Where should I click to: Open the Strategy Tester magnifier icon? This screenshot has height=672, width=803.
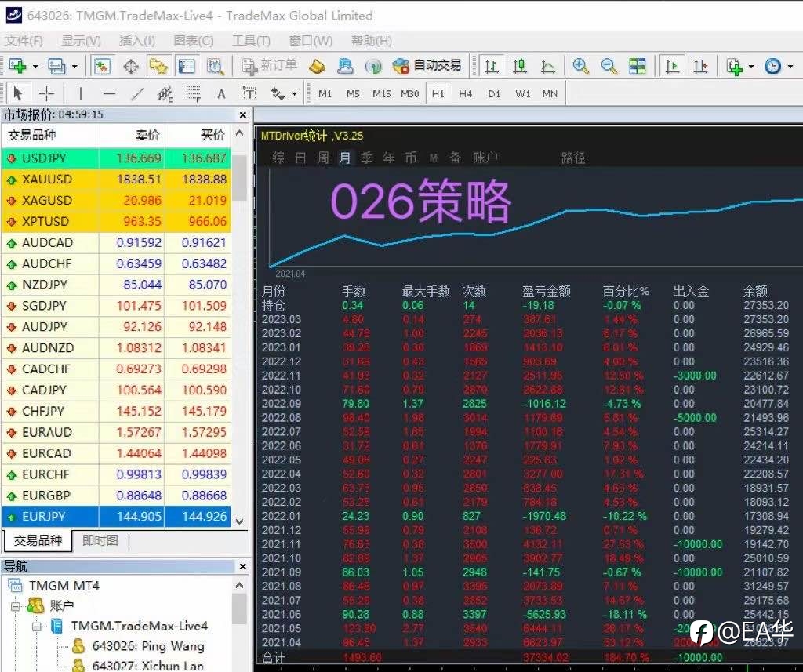pyautogui.click(x=215, y=66)
